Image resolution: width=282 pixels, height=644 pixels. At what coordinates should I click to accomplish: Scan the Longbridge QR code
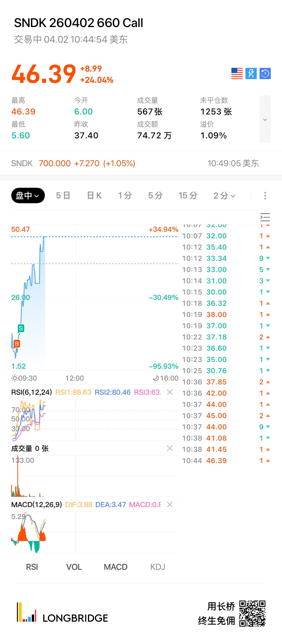click(x=252, y=613)
